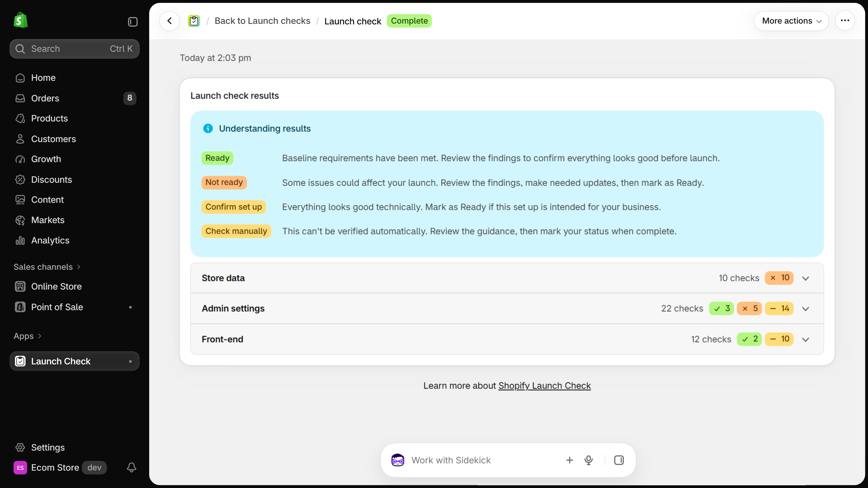Click the back arrow button
The width and height of the screenshot is (868, 488).
(170, 21)
